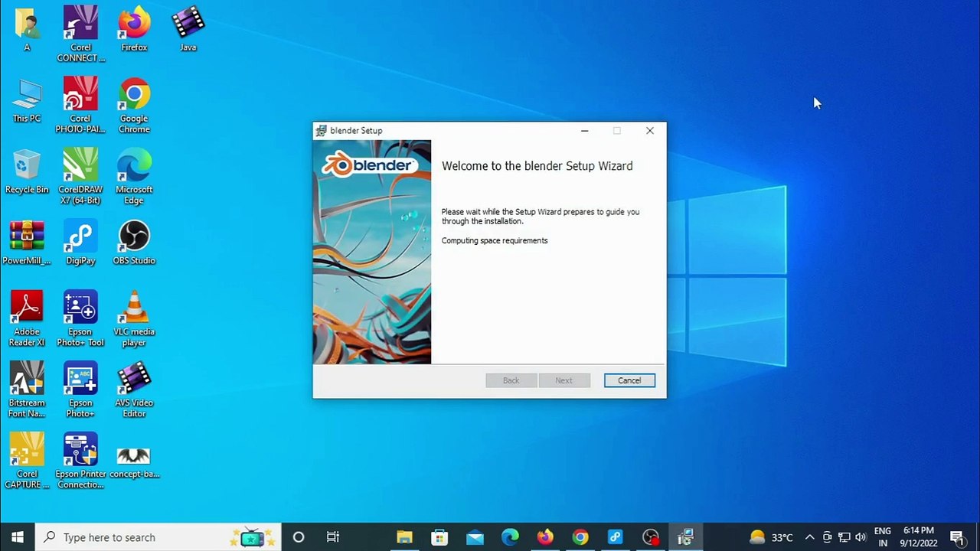The height and width of the screenshot is (551, 980).
Task: Open DigiPay from the taskbar
Action: (x=616, y=537)
